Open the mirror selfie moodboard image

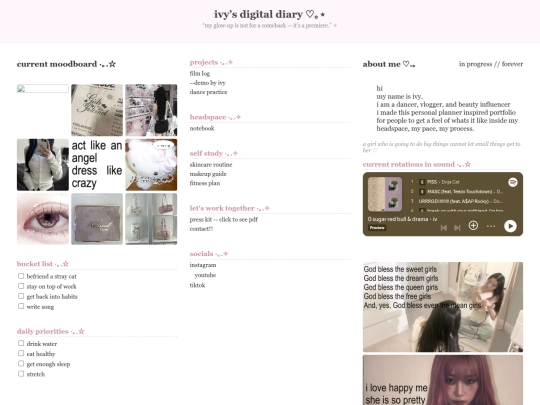pyautogui.click(x=43, y=165)
